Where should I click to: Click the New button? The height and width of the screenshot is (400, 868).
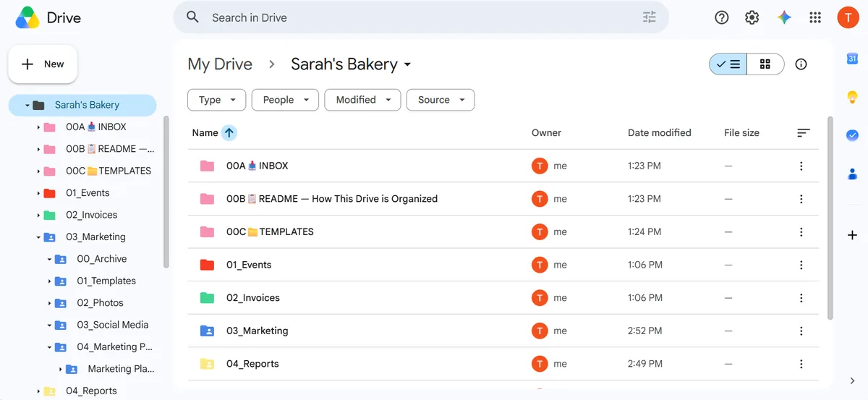coord(43,64)
